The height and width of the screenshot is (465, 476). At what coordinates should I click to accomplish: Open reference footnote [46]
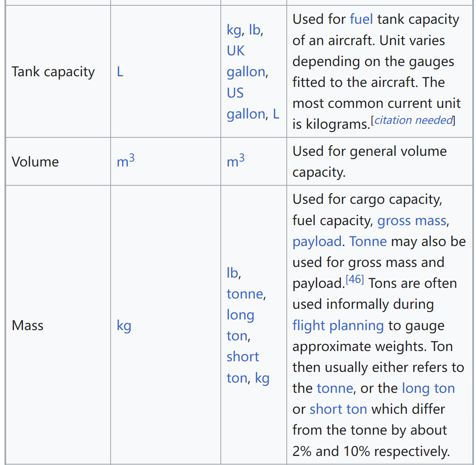pos(355,279)
